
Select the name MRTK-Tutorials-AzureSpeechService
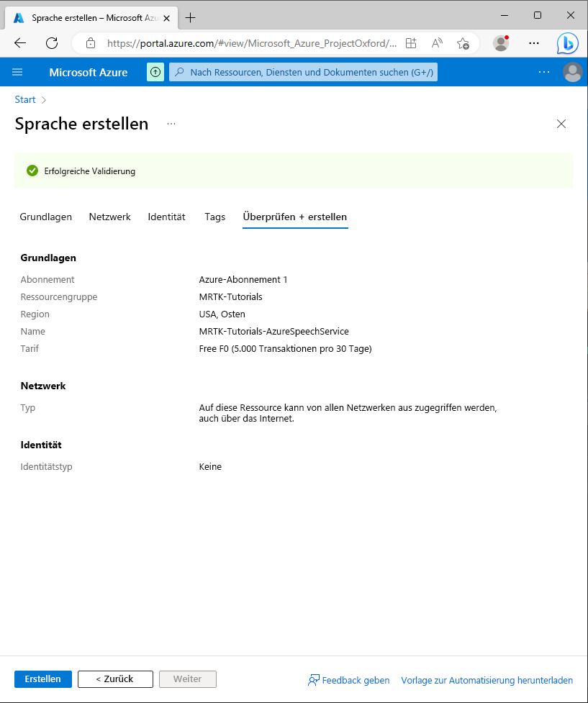coord(274,331)
